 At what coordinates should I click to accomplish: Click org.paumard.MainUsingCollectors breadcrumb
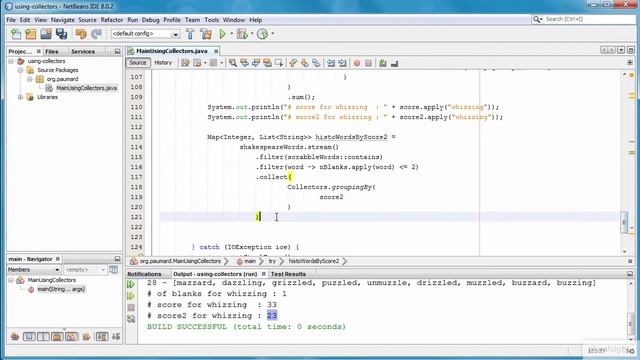[180, 261]
